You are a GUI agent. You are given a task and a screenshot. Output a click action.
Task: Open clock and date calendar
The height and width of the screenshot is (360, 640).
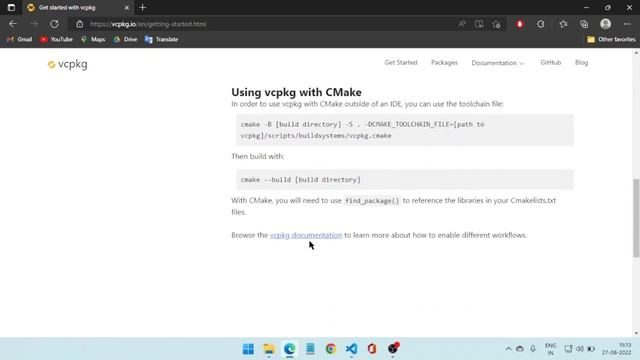[x=617, y=349]
